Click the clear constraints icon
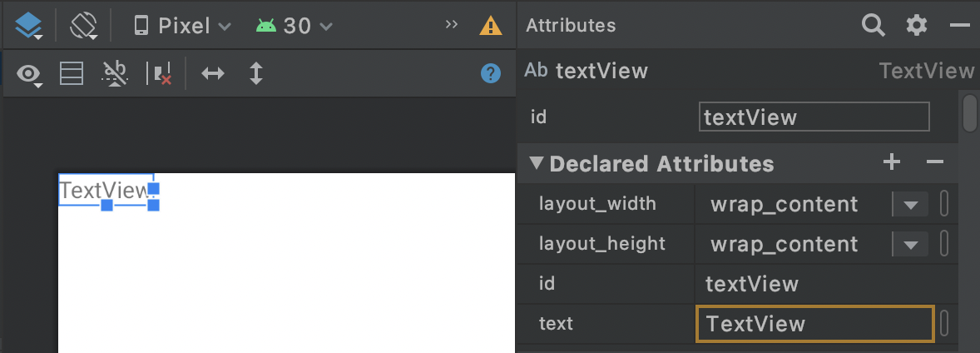Viewport: 980px width, 353px height. click(159, 73)
